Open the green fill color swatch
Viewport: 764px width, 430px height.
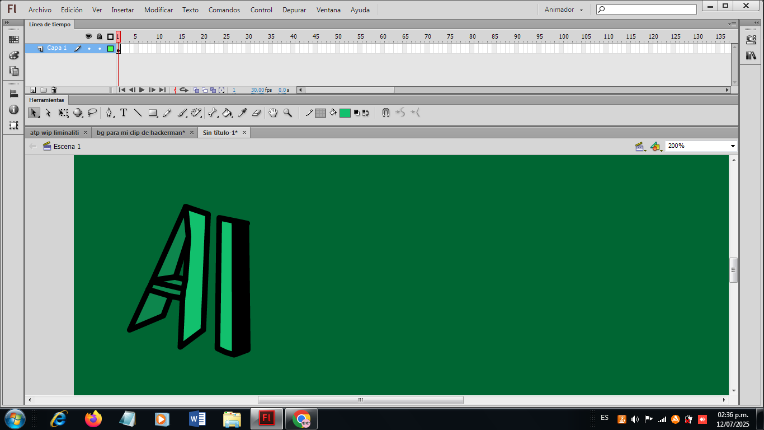coord(345,113)
